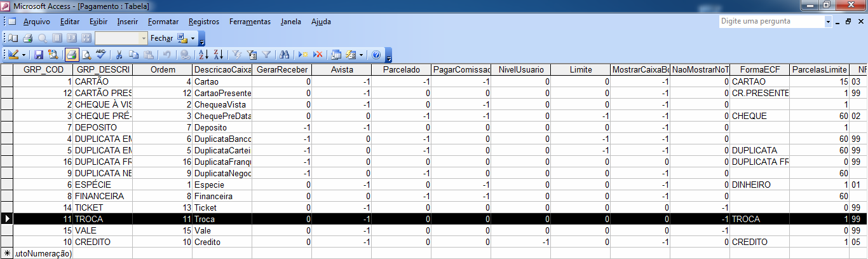Click the Fechar button

pos(161,38)
